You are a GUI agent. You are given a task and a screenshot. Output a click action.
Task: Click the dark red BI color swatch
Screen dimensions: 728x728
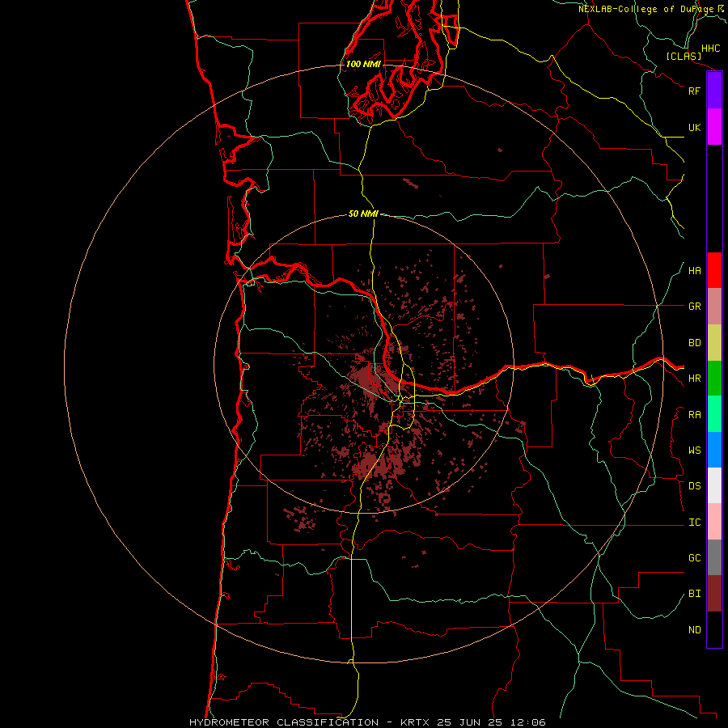tap(714, 594)
